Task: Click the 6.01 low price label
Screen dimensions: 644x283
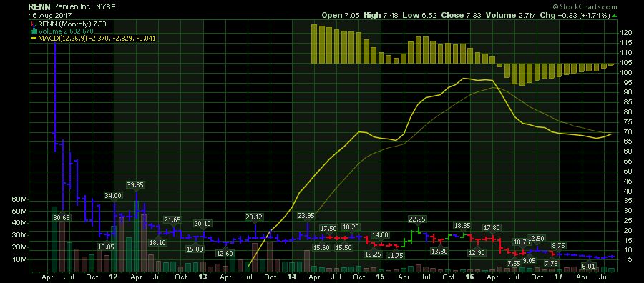Action: click(x=587, y=266)
